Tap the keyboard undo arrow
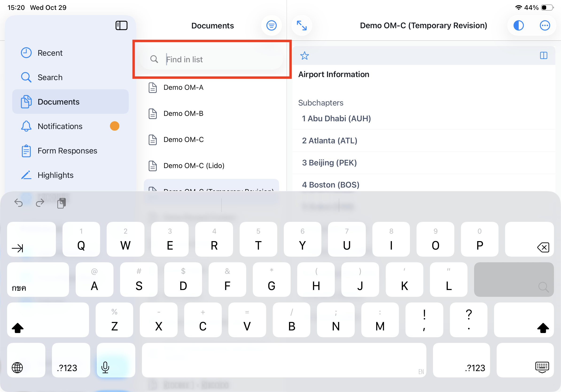 [19, 203]
